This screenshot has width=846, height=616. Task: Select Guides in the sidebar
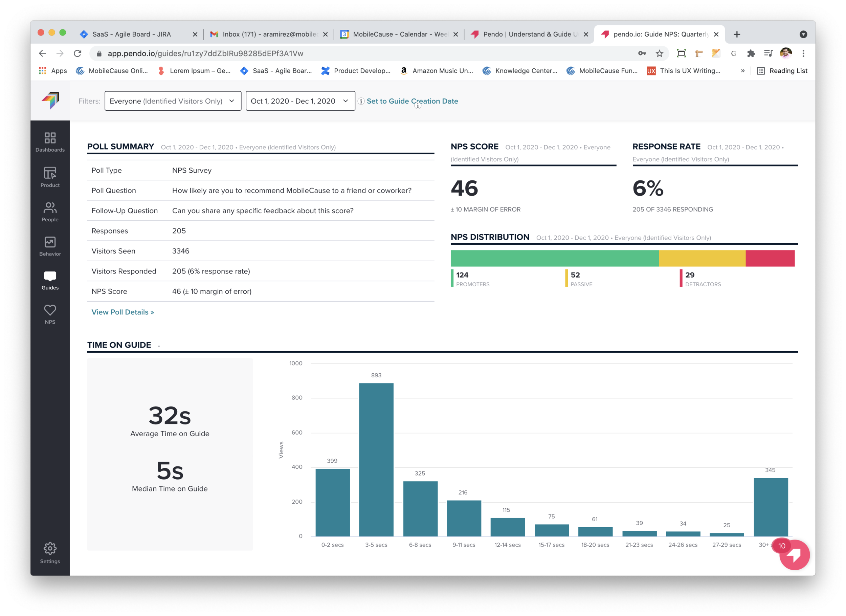50,281
